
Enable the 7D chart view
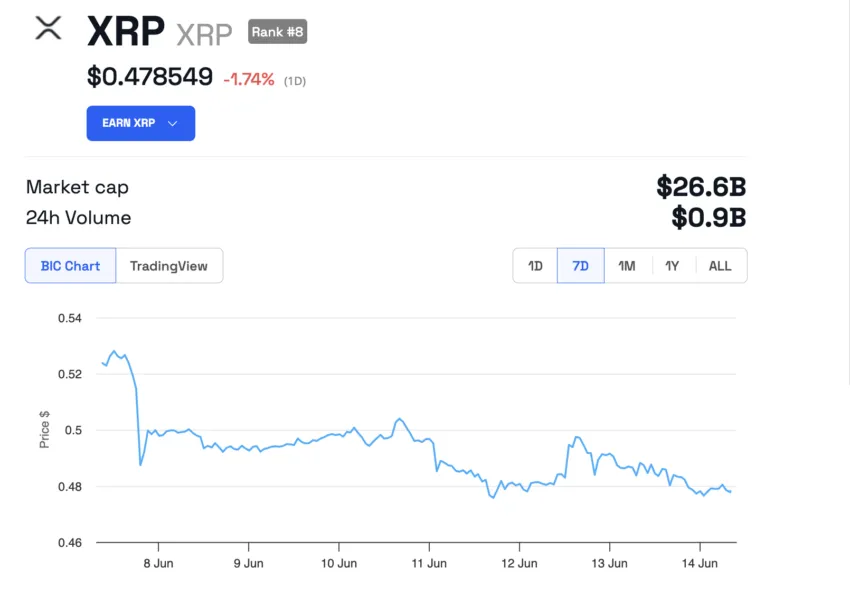coord(580,265)
